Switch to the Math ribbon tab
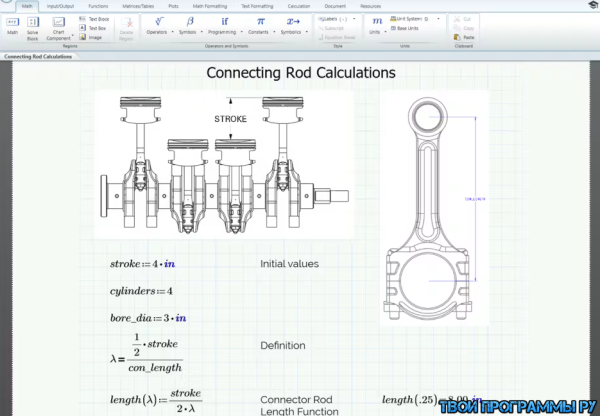 click(27, 6)
